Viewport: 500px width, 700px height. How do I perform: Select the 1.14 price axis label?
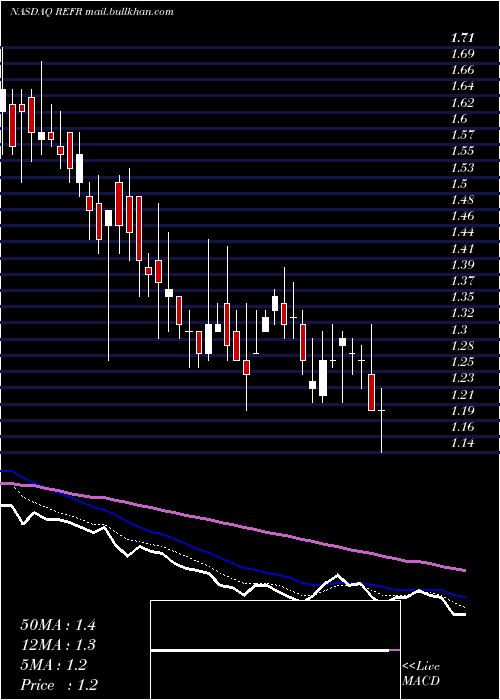[462, 442]
